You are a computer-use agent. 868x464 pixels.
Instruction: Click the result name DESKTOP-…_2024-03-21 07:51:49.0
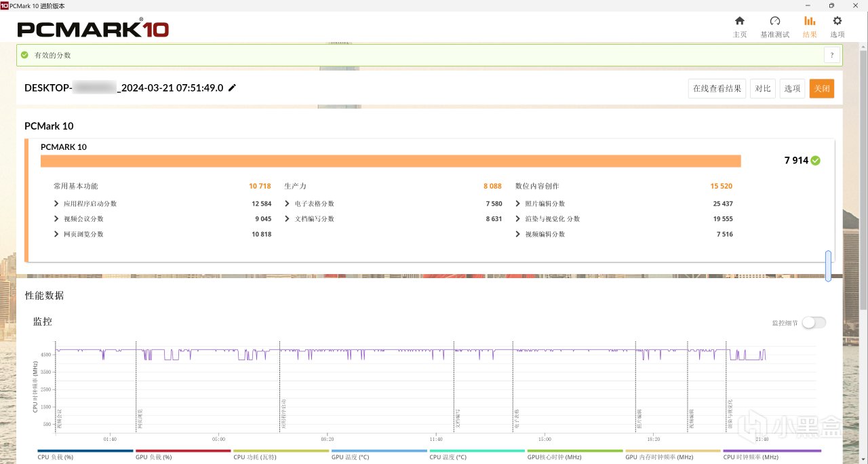(123, 88)
